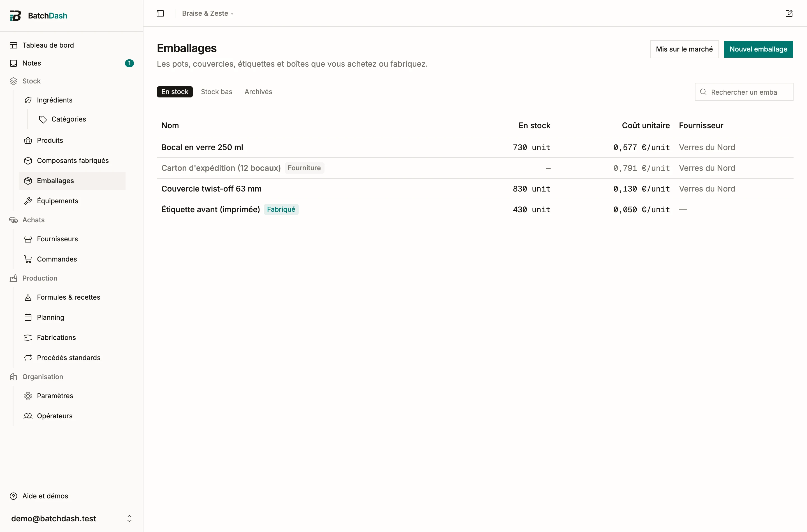Click the Nouvel emballage button
The image size is (807, 532).
[758, 49]
